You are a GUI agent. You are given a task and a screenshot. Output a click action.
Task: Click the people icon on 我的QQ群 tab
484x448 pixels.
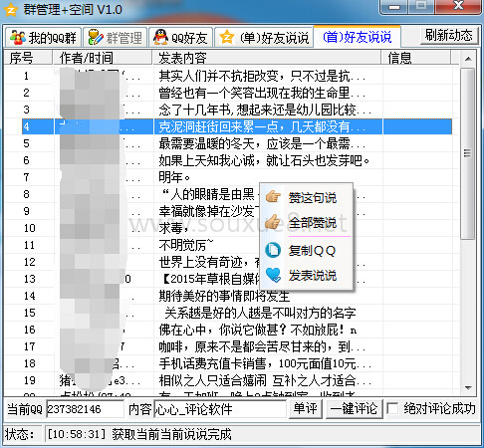click(18, 37)
